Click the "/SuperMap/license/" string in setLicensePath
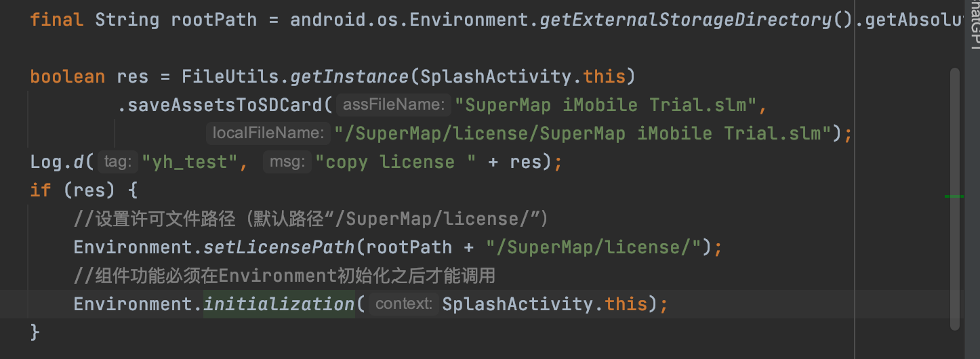Image resolution: width=980 pixels, height=359 pixels. pos(594,247)
